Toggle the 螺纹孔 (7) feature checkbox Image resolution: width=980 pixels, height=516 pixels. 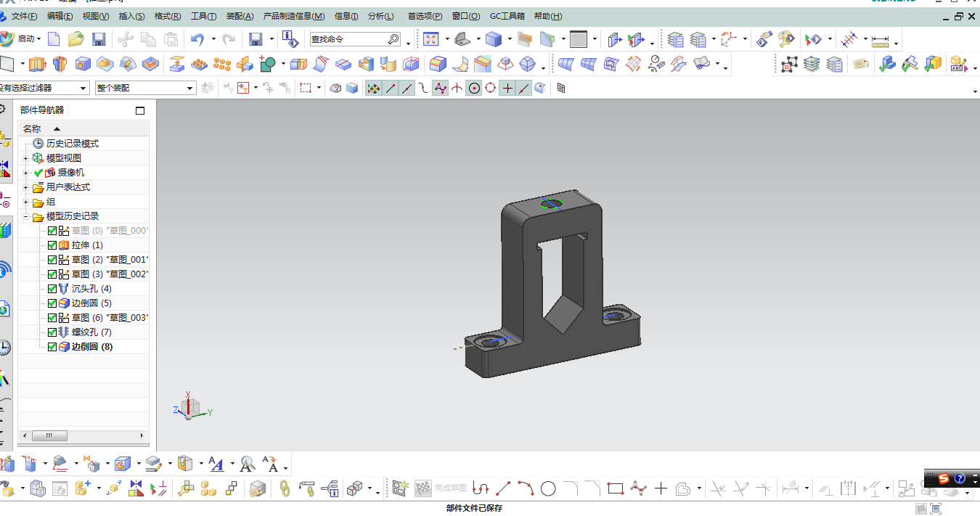pos(52,332)
